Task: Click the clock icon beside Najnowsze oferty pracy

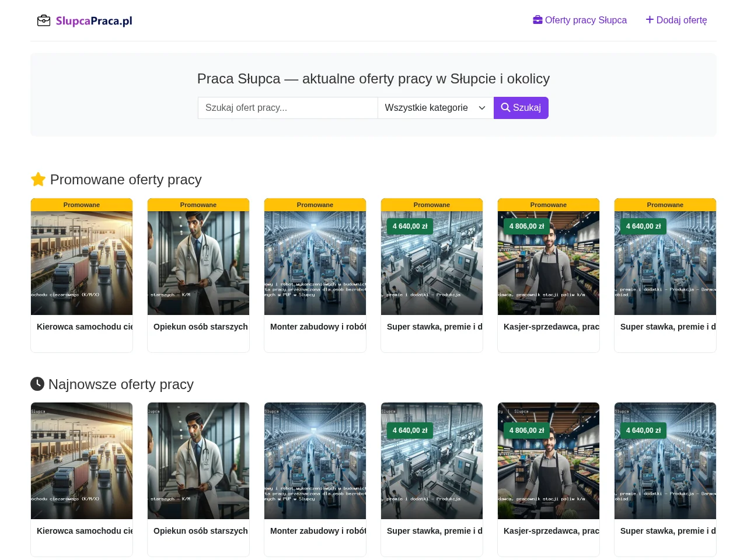Action: click(x=37, y=384)
